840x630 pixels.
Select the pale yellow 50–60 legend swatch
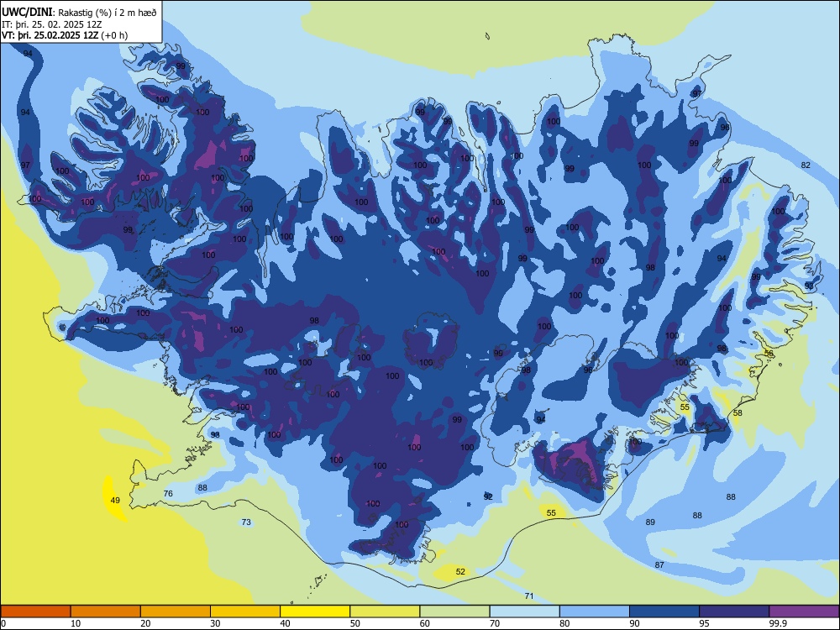(x=385, y=612)
